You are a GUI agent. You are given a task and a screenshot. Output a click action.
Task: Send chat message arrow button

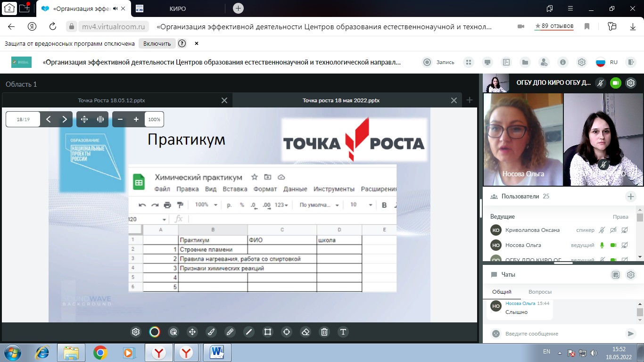tap(630, 334)
